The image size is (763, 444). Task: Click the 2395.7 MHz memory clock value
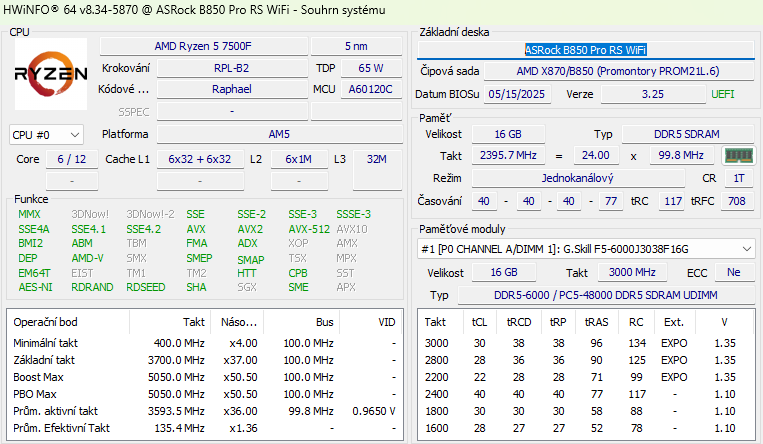coord(508,155)
